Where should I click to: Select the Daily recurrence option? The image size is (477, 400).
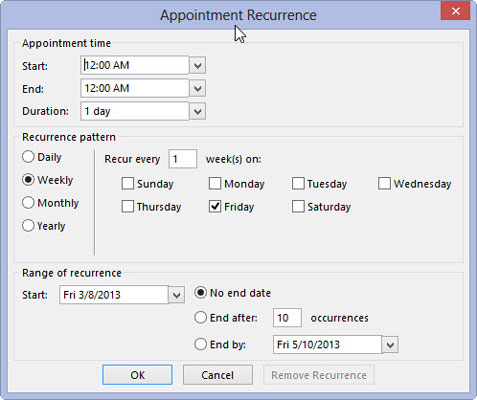point(28,157)
